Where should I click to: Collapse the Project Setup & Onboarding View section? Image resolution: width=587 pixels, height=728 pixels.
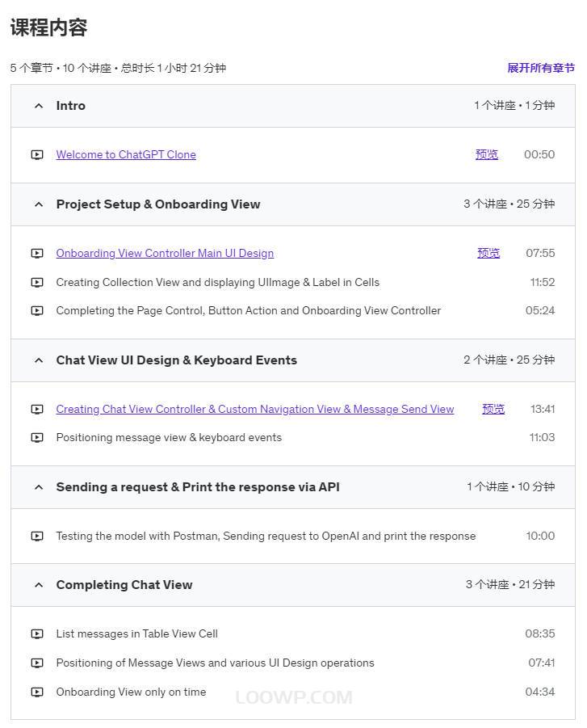tap(39, 204)
